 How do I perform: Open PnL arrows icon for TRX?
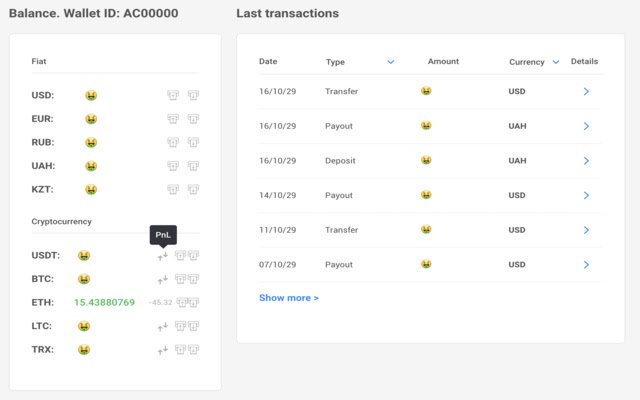163,351
